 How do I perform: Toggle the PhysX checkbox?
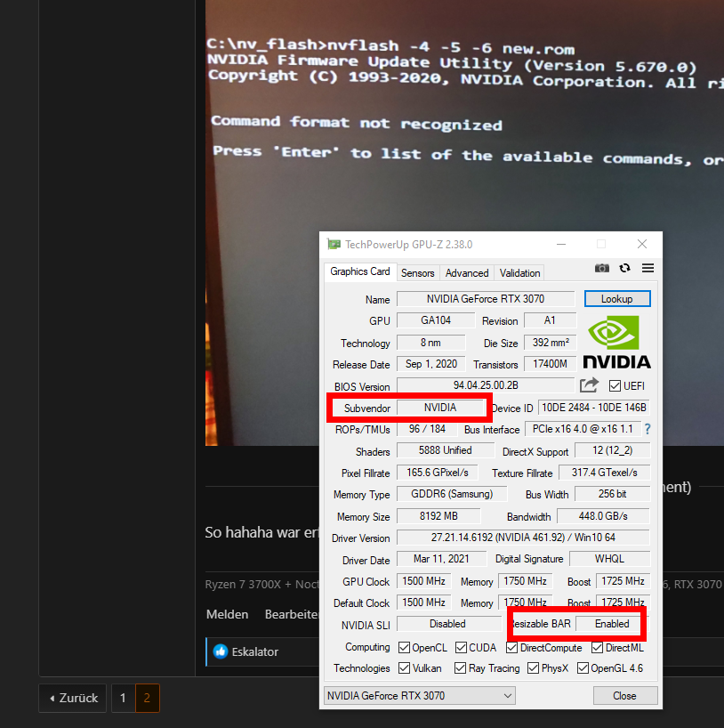534,667
